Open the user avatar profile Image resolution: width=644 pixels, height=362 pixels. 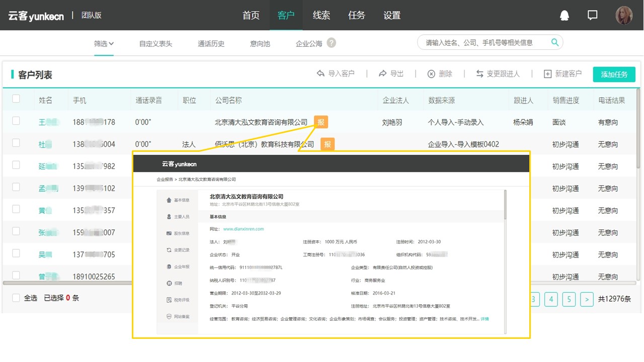pos(624,15)
